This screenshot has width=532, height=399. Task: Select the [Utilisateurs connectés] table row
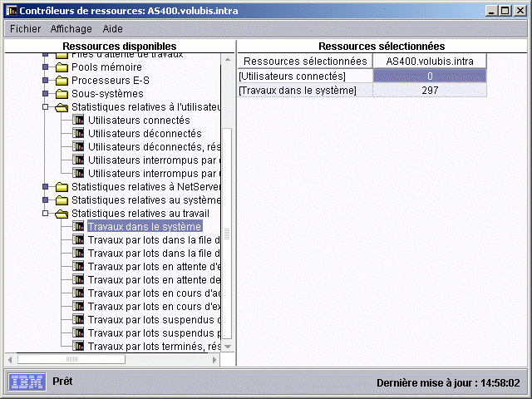(x=362, y=76)
